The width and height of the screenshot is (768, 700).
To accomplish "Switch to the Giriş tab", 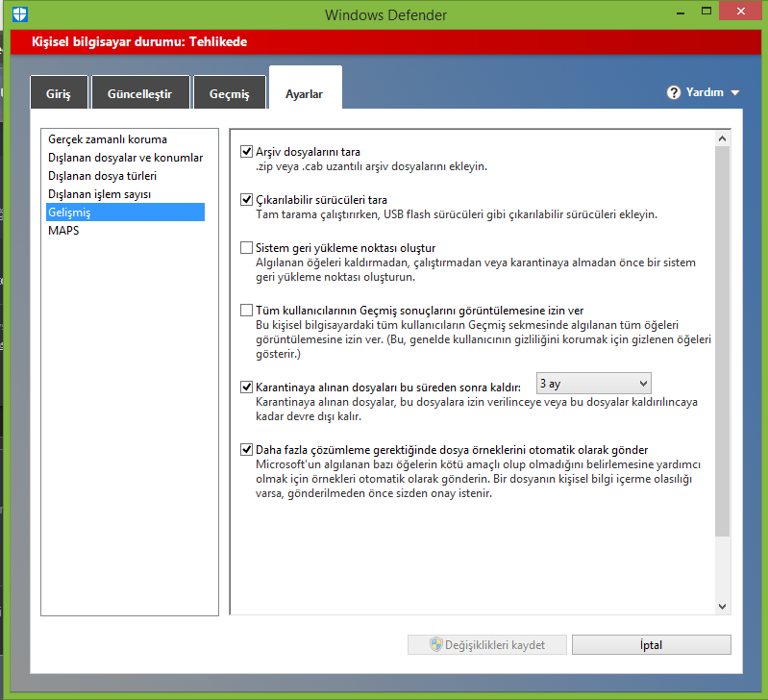I will [x=59, y=92].
